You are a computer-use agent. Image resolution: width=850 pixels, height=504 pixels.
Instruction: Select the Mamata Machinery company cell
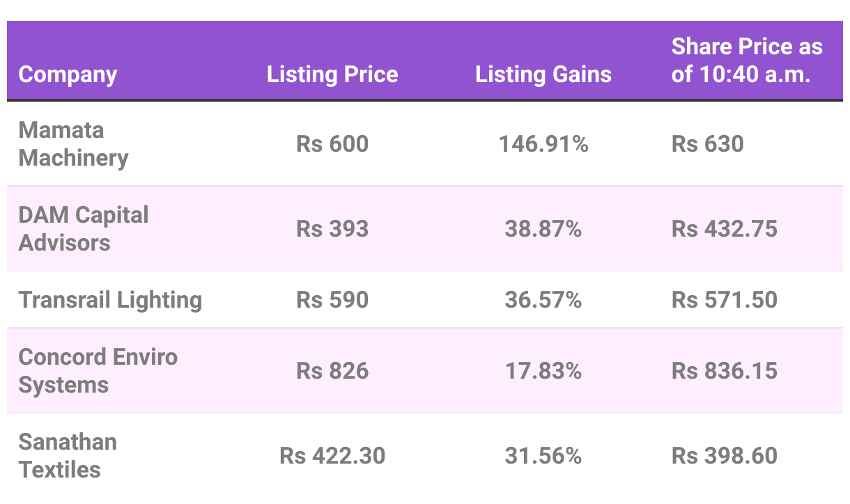pyautogui.click(x=73, y=143)
